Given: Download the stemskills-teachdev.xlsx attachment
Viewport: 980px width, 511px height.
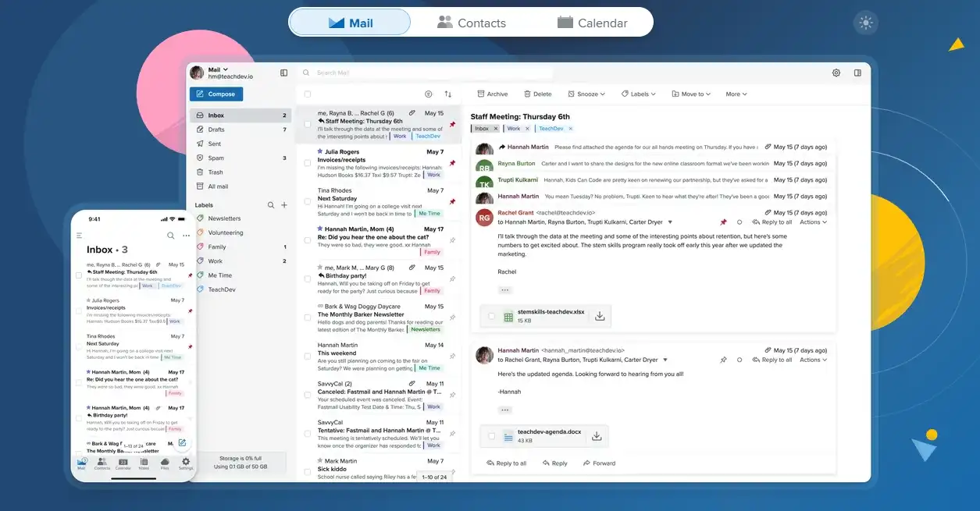Looking at the screenshot, I should coord(600,316).
